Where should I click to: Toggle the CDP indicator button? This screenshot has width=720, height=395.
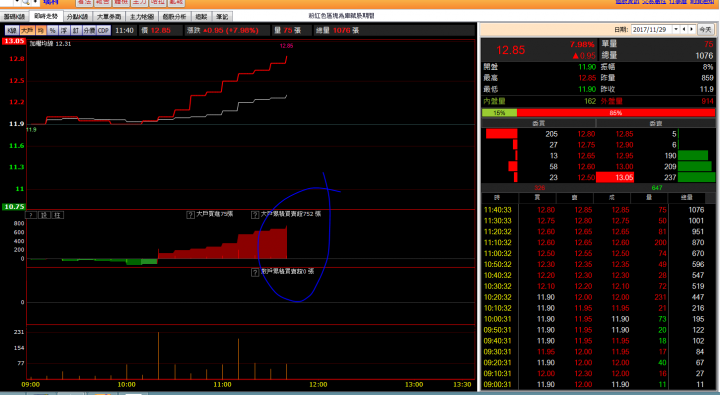(103, 30)
